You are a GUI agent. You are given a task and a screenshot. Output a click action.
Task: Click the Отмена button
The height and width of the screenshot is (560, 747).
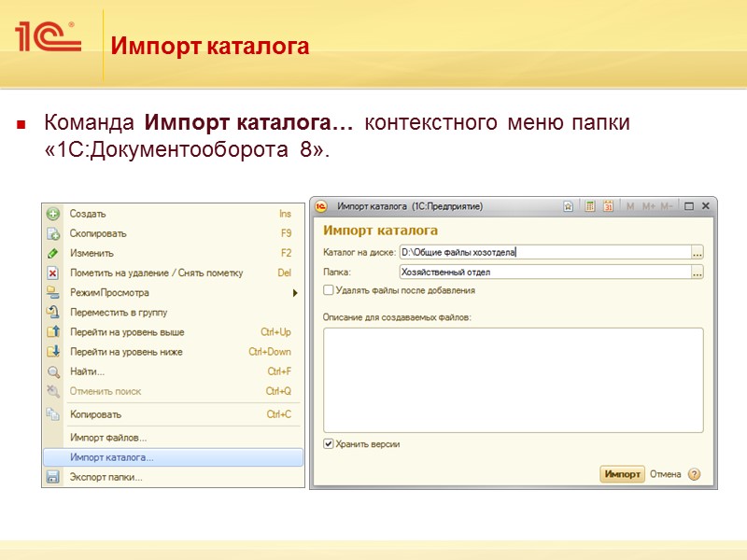point(666,474)
